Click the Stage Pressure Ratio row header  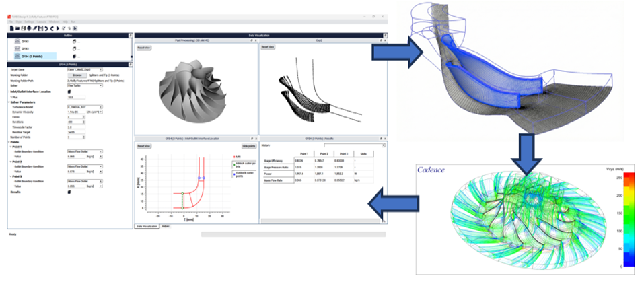point(278,168)
